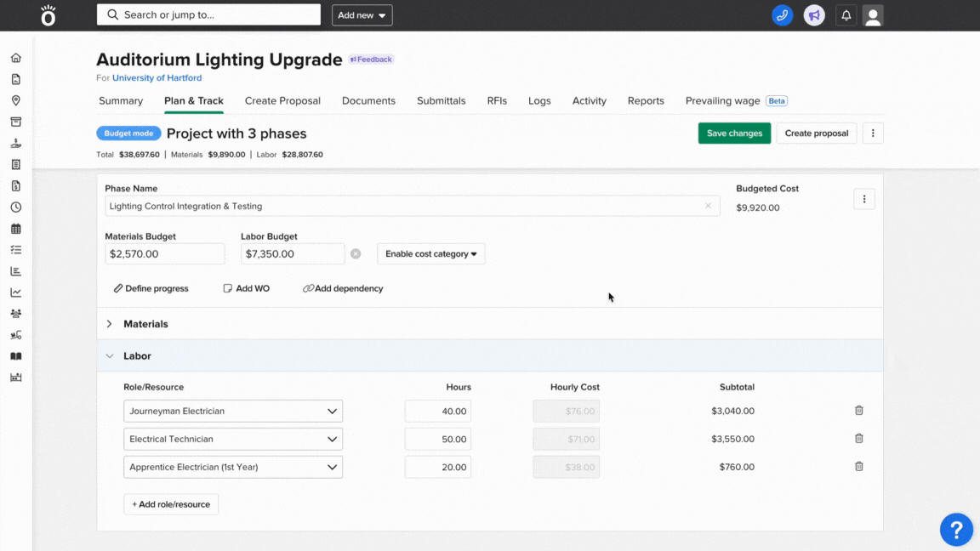Open the Add new dropdown
Screen dimensions: 980x551
tap(362, 15)
